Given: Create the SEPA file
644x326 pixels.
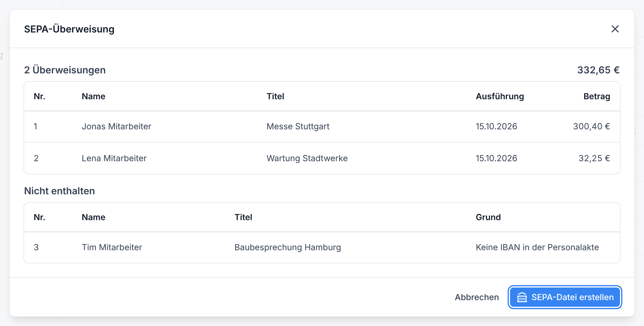Looking at the screenshot, I should point(565,297).
